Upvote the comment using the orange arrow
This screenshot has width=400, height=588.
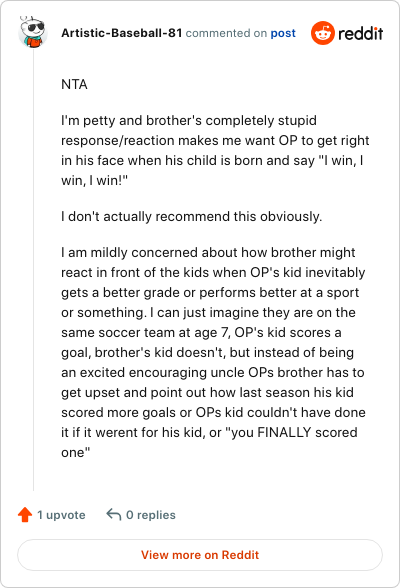point(25,514)
